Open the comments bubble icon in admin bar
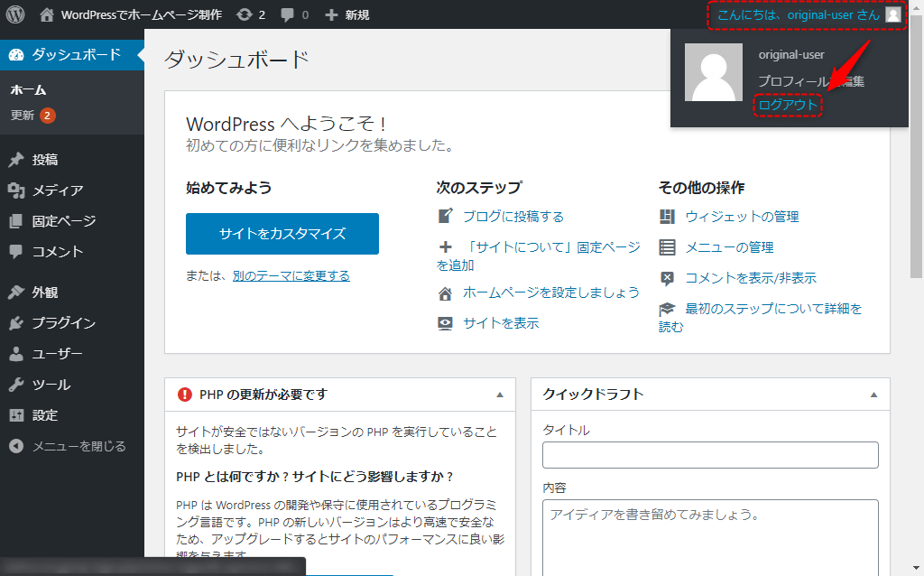 pyautogui.click(x=287, y=14)
